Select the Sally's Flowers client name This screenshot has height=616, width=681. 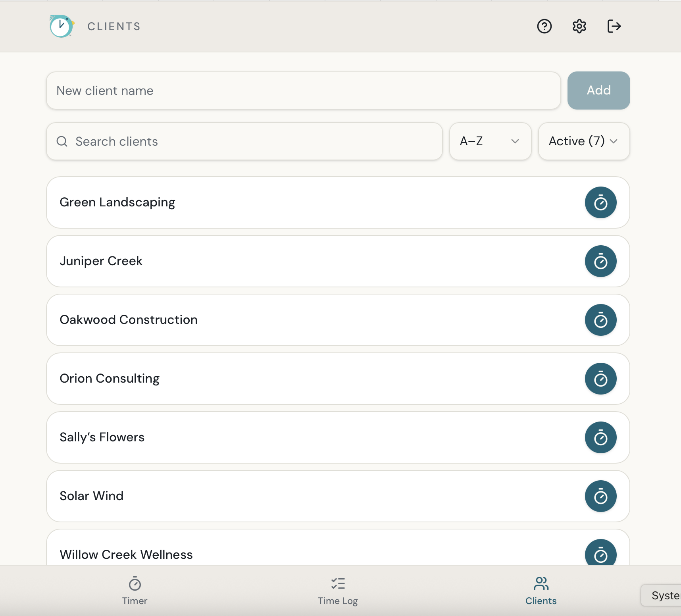[x=102, y=437]
